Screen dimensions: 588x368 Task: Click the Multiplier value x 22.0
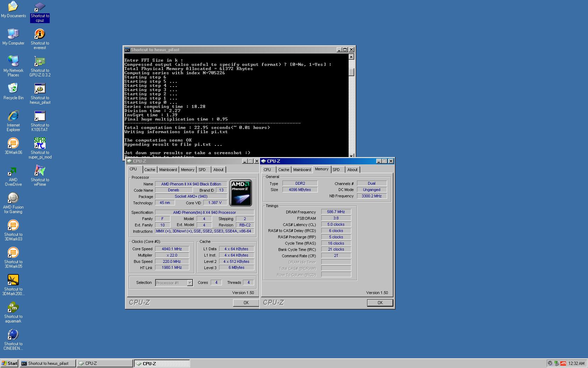pos(172,255)
